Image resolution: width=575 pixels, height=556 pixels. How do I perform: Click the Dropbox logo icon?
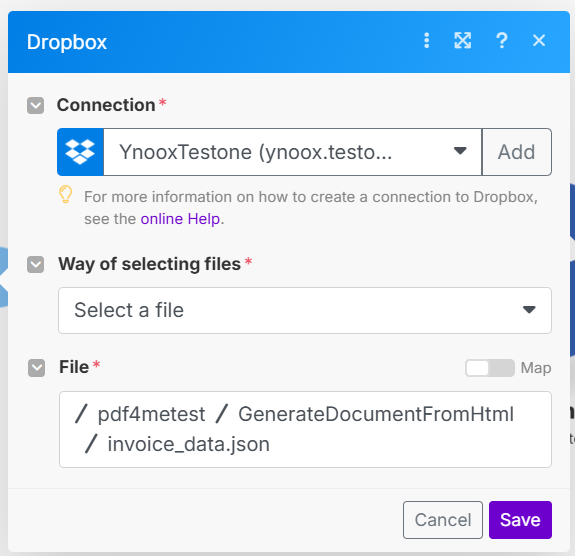[80, 152]
